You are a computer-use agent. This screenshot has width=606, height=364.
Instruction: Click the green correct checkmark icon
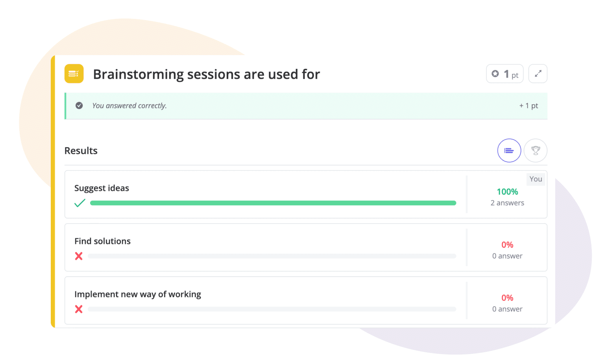(80, 203)
